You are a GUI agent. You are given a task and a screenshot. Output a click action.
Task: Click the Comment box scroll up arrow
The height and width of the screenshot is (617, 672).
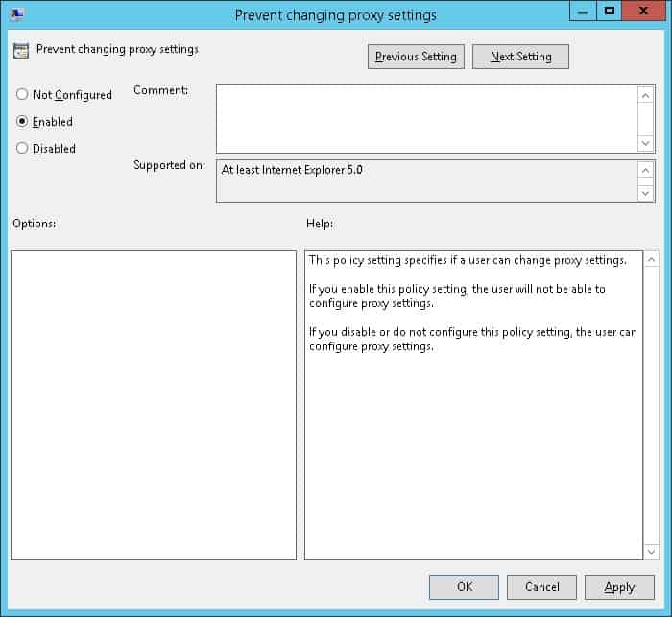(x=645, y=95)
